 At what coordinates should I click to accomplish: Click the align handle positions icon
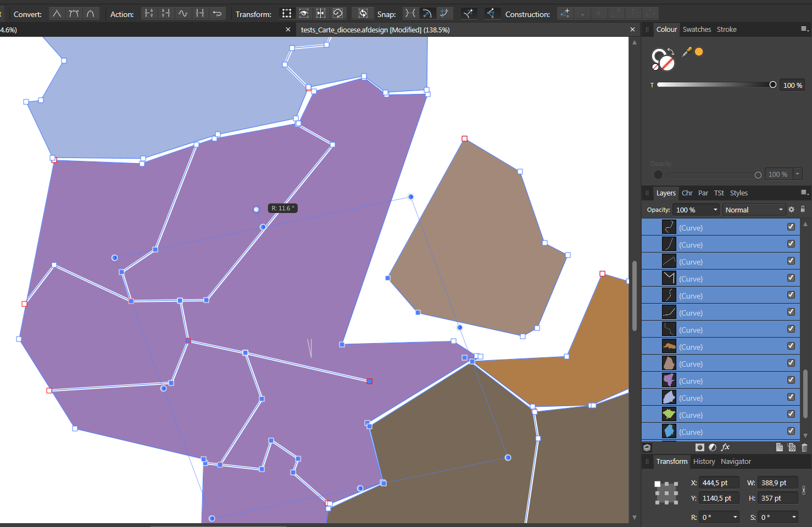point(468,14)
